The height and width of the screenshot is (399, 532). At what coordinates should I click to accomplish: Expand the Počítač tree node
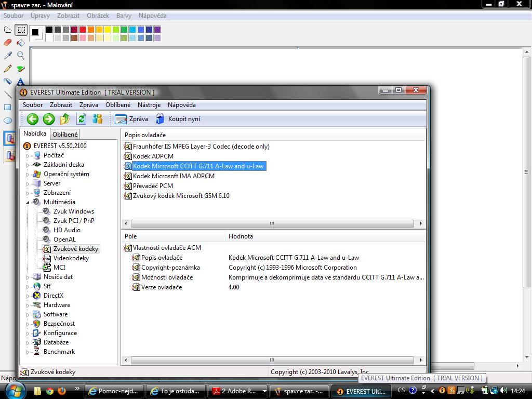(x=28, y=156)
